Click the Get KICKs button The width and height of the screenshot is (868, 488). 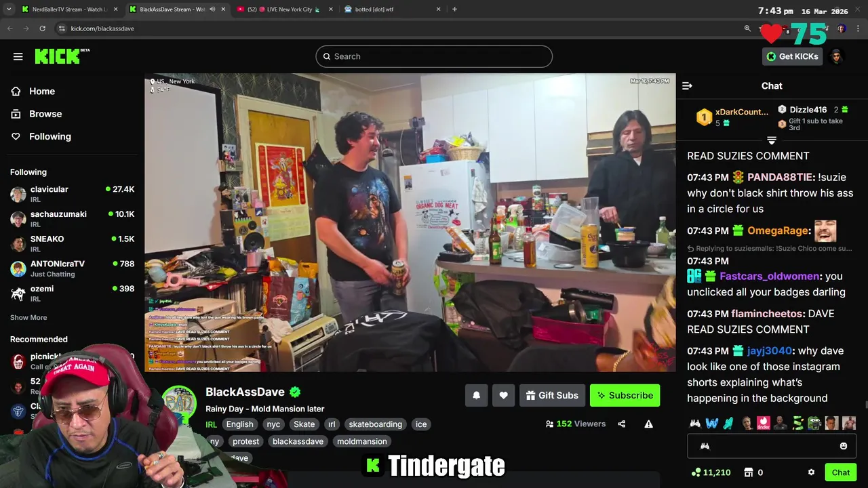click(x=792, y=56)
